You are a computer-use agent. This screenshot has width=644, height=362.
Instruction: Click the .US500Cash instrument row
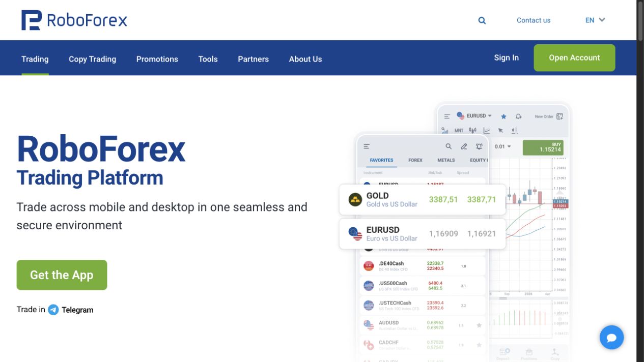[423, 286]
